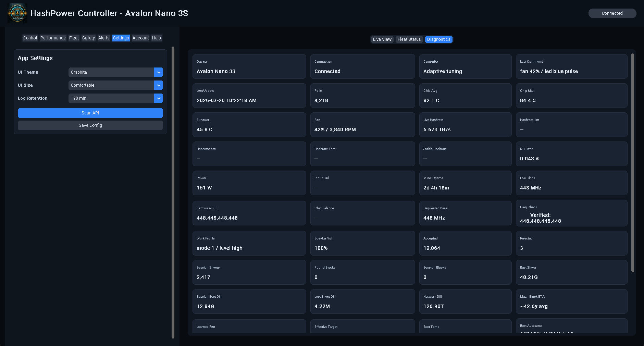The image size is (644, 346).
Task: Click the Chip Avg value 82.1 C
Action: coord(431,100)
